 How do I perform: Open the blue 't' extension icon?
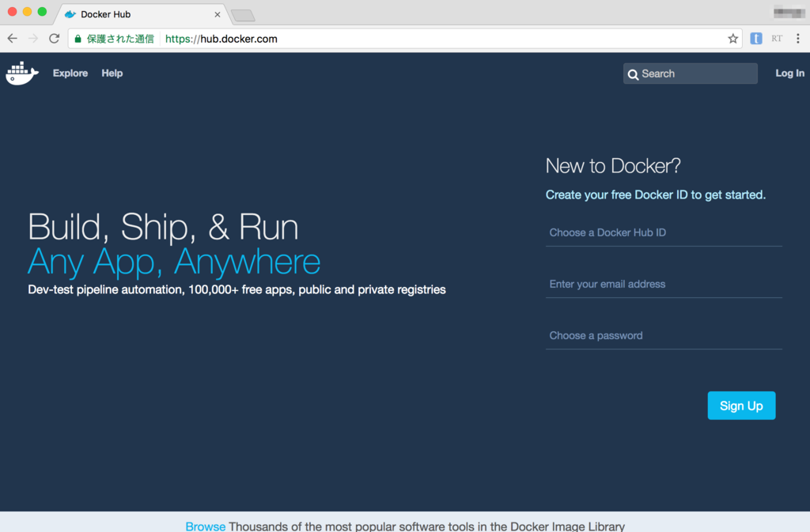[755, 39]
